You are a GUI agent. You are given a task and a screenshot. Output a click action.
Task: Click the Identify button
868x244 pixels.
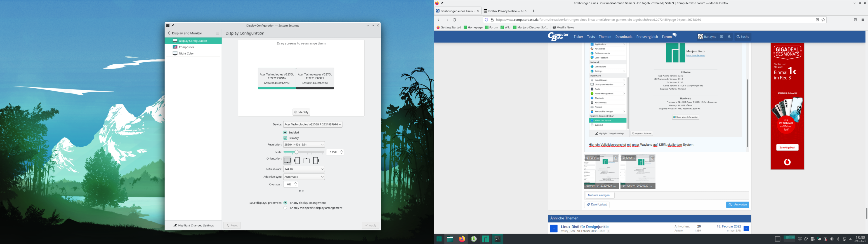click(301, 112)
